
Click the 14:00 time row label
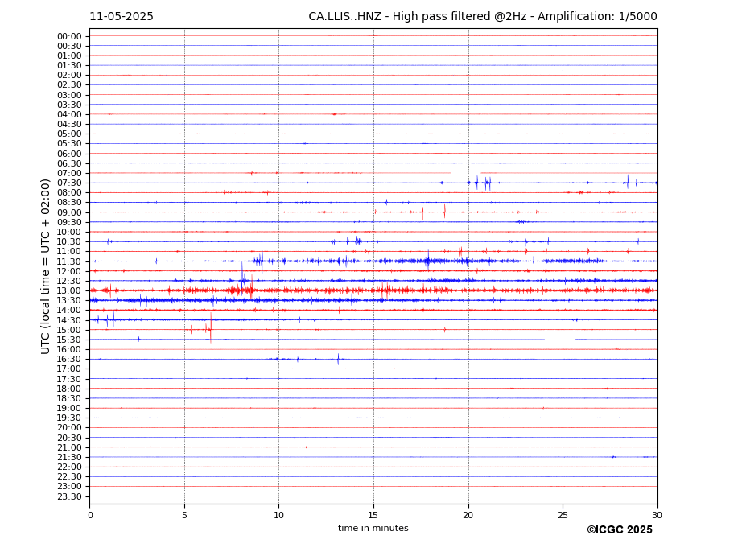pyautogui.click(x=69, y=311)
